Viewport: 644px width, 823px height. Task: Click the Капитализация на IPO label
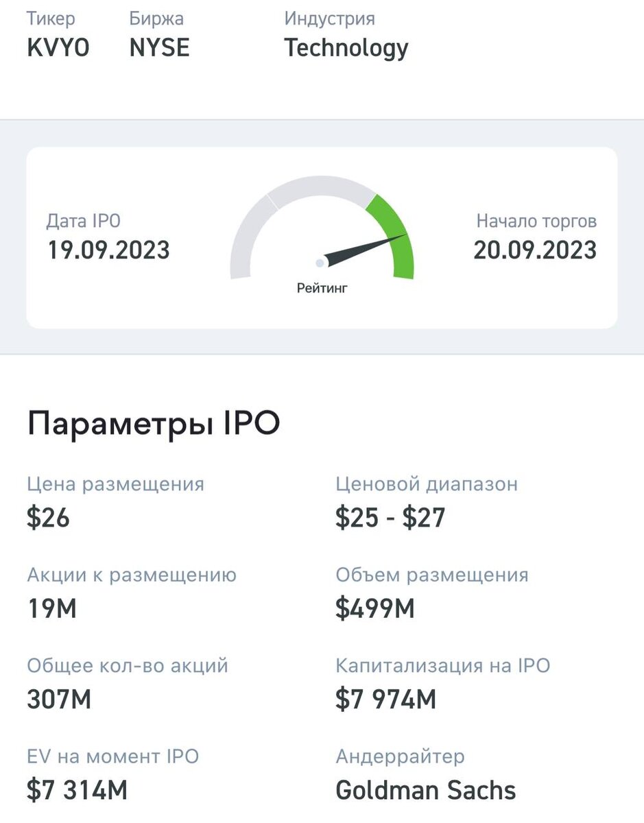pos(443,665)
